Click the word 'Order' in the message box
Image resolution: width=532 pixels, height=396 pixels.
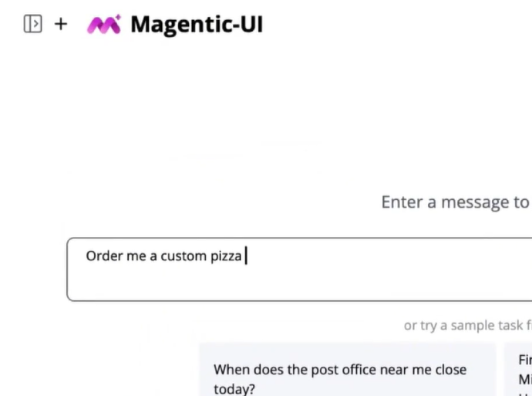[104, 256]
